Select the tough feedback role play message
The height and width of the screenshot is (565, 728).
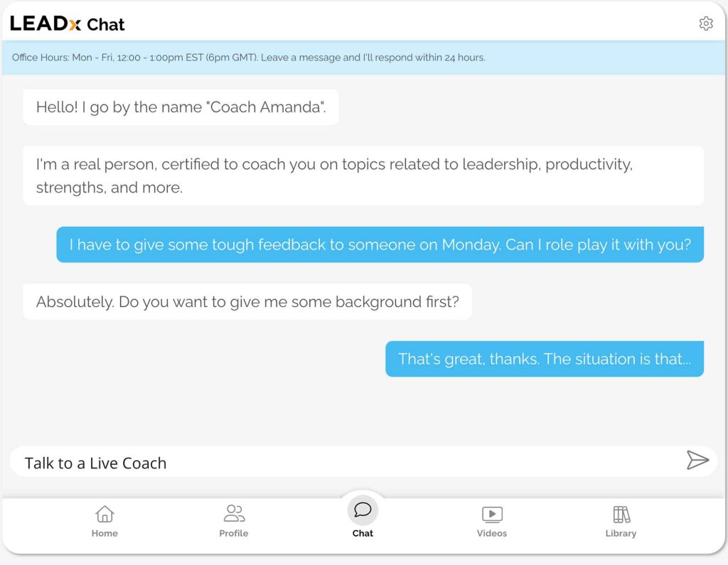coord(380,244)
